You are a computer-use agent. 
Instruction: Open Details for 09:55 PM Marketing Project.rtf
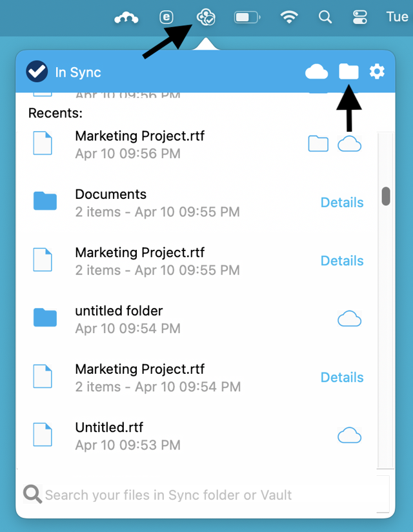click(342, 261)
